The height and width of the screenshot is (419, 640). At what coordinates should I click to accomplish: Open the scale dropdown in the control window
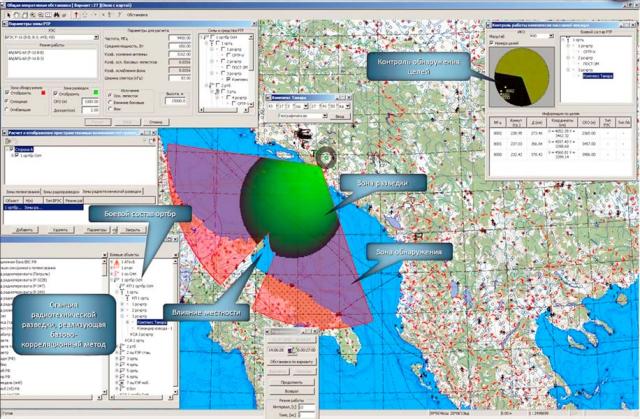(x=551, y=36)
